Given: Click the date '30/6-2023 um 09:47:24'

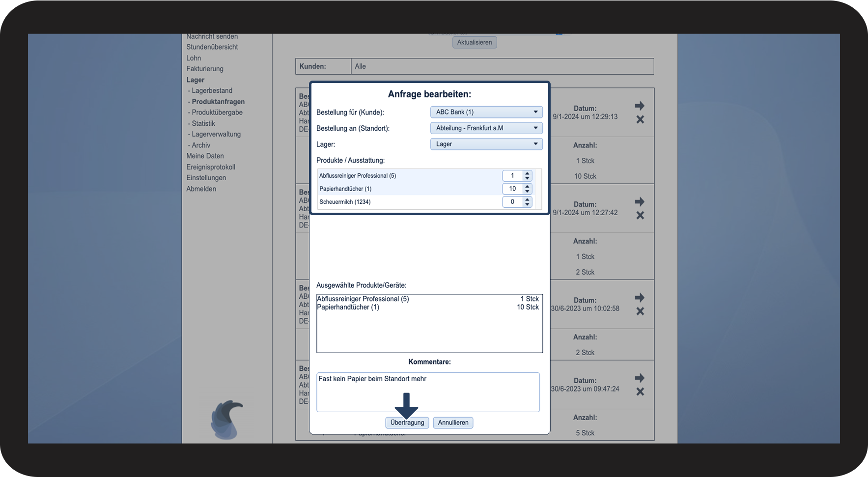Looking at the screenshot, I should [585, 389].
